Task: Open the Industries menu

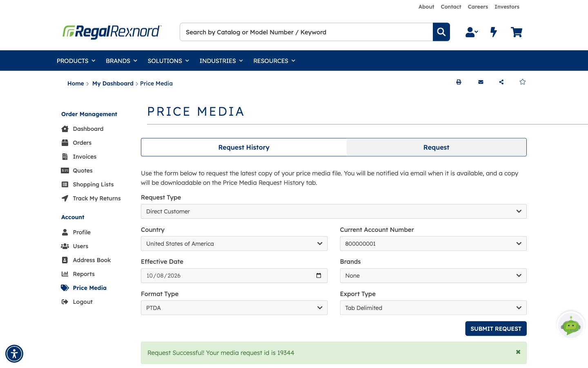Action: click(221, 61)
